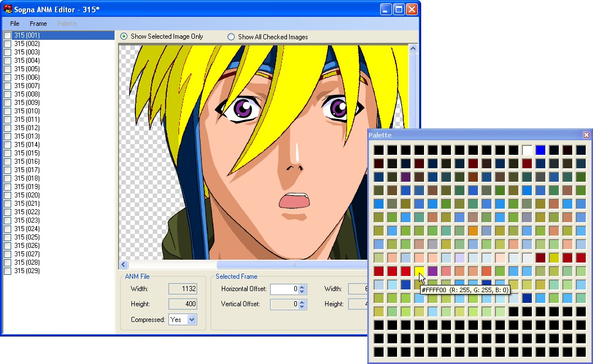Choose the 315 (011) frame entry
593x364 pixels.
click(27, 119)
